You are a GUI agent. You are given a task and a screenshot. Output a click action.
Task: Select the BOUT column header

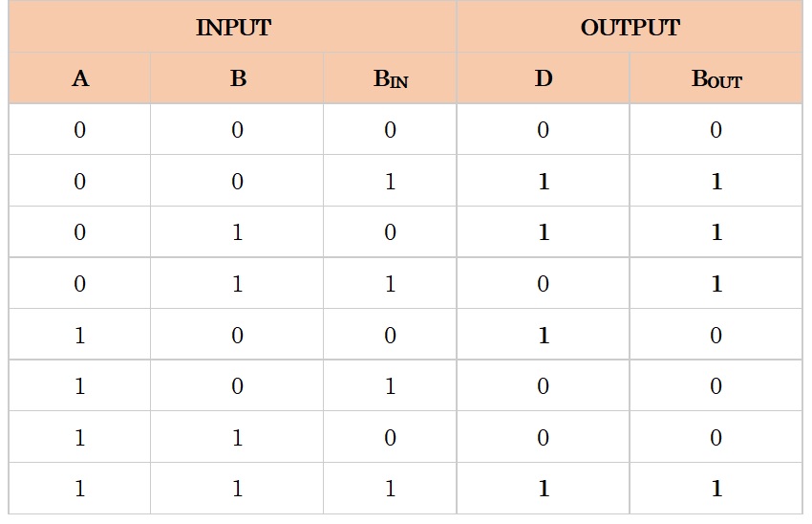pyautogui.click(x=716, y=78)
